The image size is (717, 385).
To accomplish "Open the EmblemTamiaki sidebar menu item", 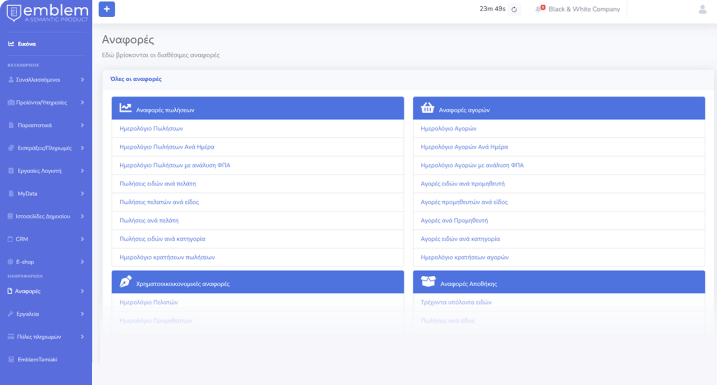I will (x=46, y=359).
